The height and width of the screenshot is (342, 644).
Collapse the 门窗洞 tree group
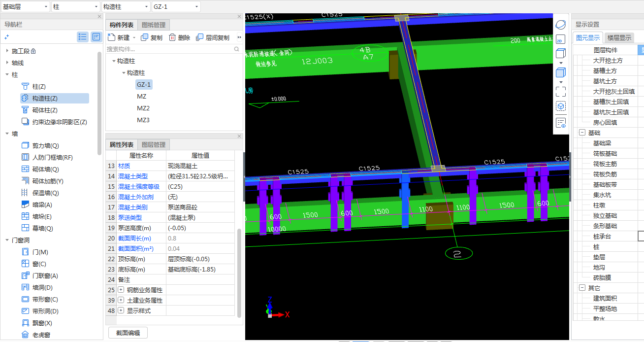tap(7, 240)
